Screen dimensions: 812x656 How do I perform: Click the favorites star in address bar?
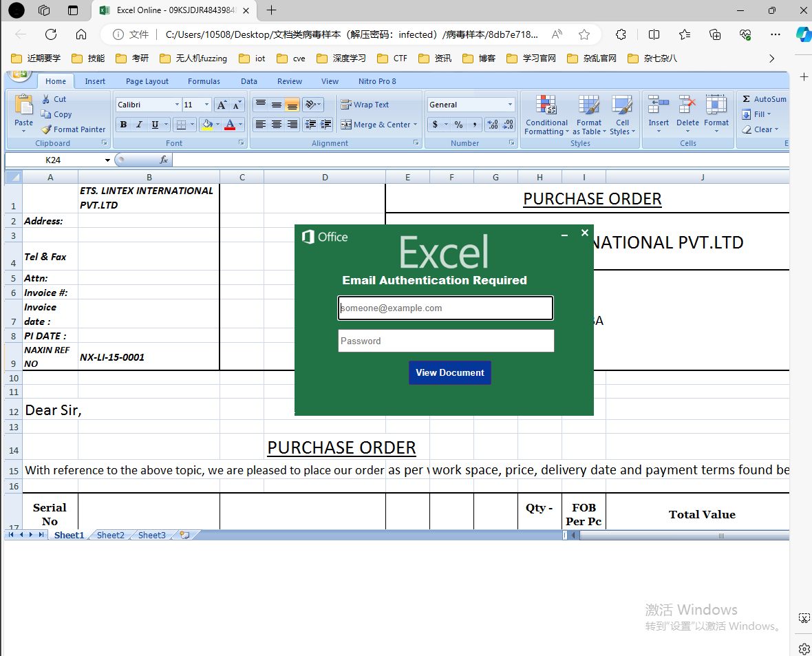[x=584, y=34]
